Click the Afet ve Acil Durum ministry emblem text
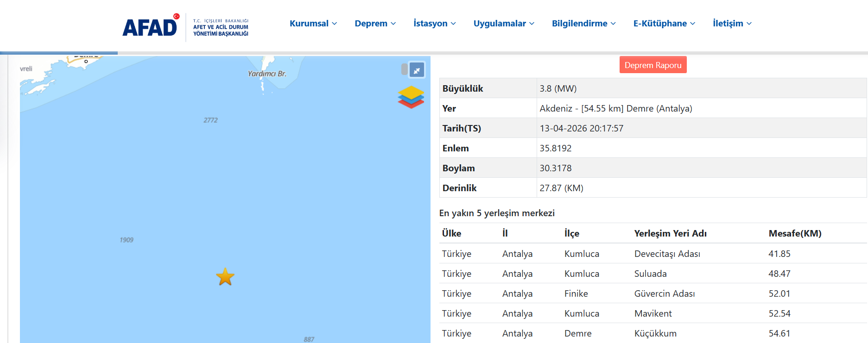The image size is (868, 343). (221, 28)
